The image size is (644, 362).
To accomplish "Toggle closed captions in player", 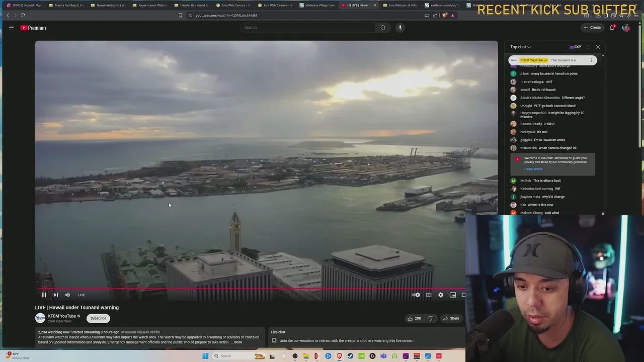I will click(x=429, y=295).
